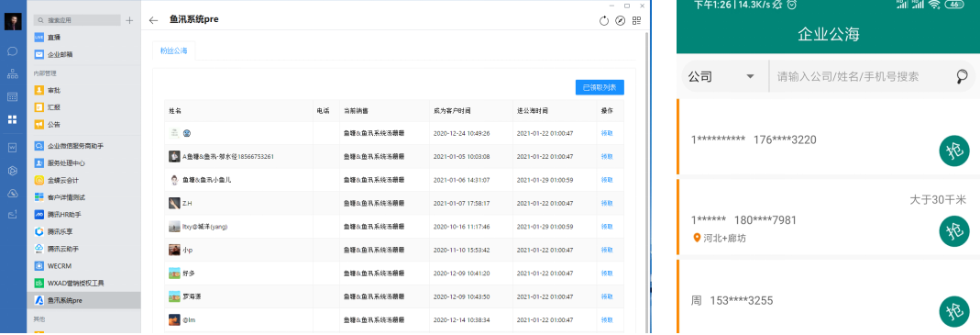Click the date 2020-10-16 11:17:46
This screenshot has width=980, height=335.
point(461,227)
